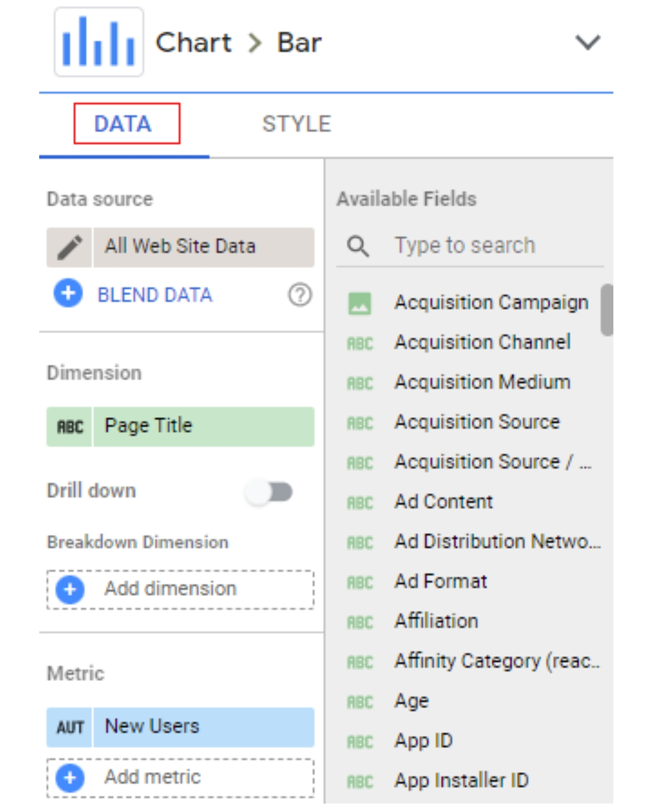Open the STYLE tab
The width and height of the screenshot is (652, 812).
point(296,124)
